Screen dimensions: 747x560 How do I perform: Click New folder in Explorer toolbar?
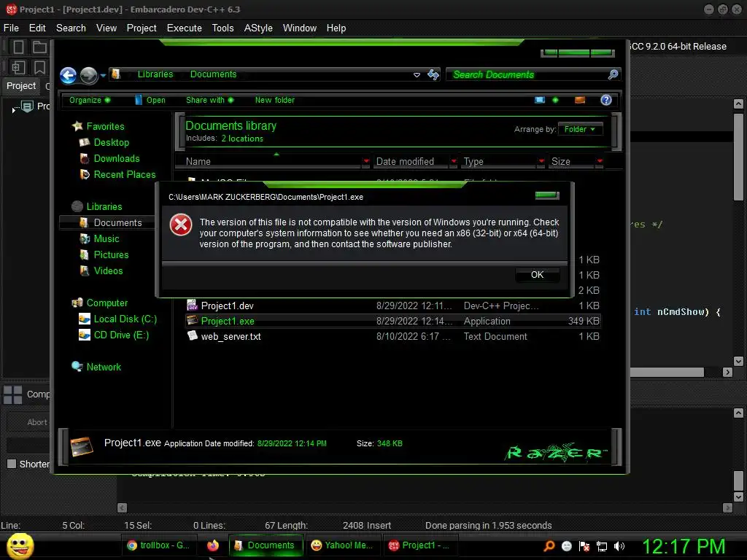point(274,100)
